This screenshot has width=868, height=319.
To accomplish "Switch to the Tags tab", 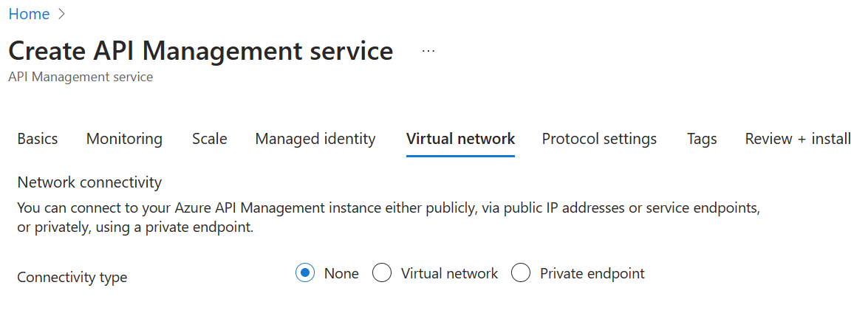I will point(702,139).
